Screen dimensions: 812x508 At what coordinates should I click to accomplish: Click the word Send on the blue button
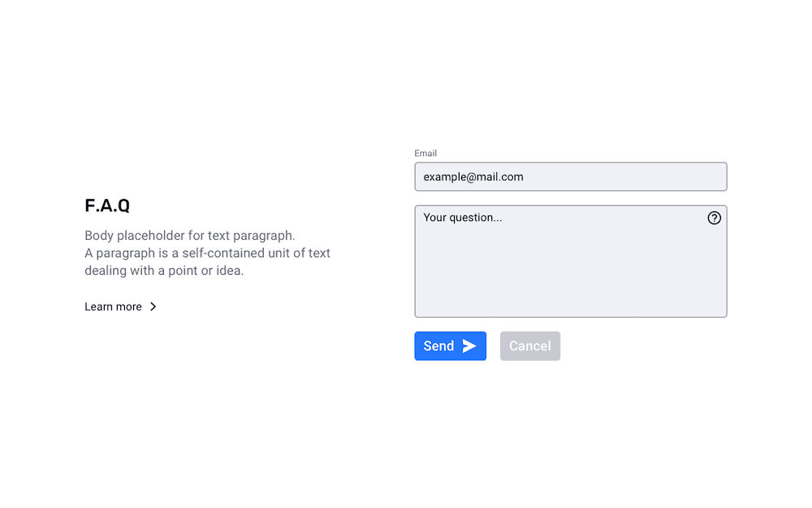click(x=438, y=345)
